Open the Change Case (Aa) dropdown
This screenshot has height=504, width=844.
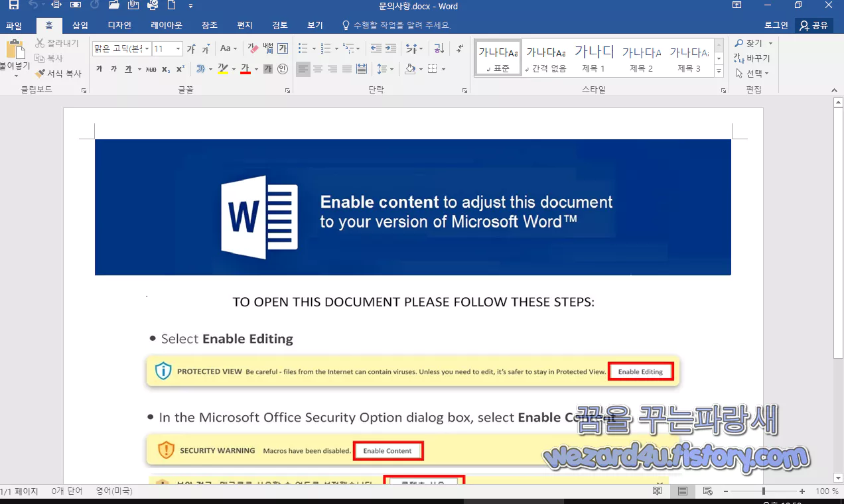click(228, 48)
